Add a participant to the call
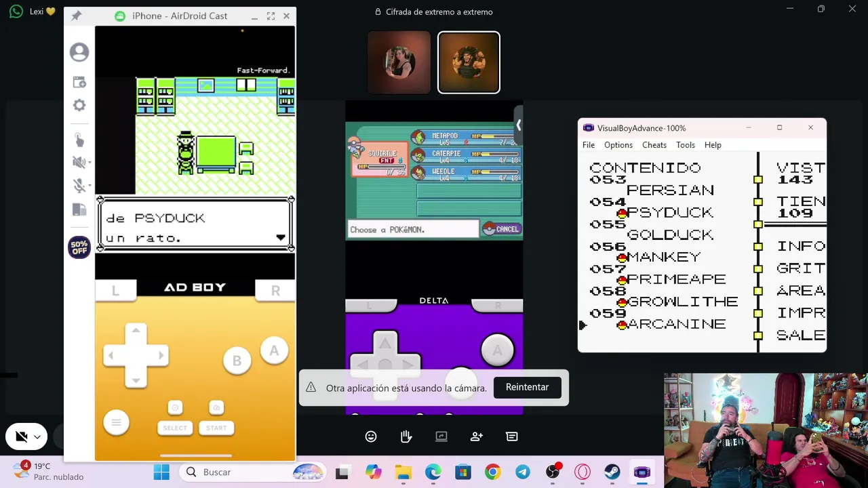 click(477, 436)
